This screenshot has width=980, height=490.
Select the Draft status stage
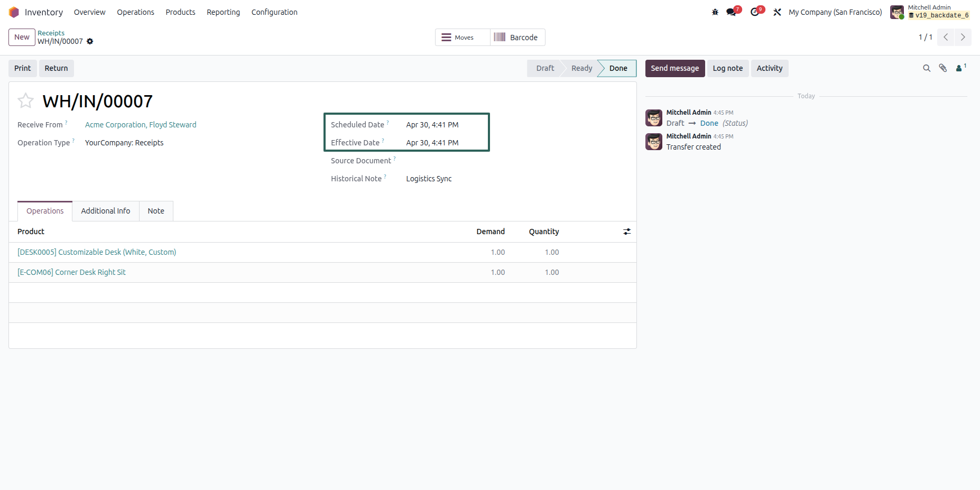(545, 68)
